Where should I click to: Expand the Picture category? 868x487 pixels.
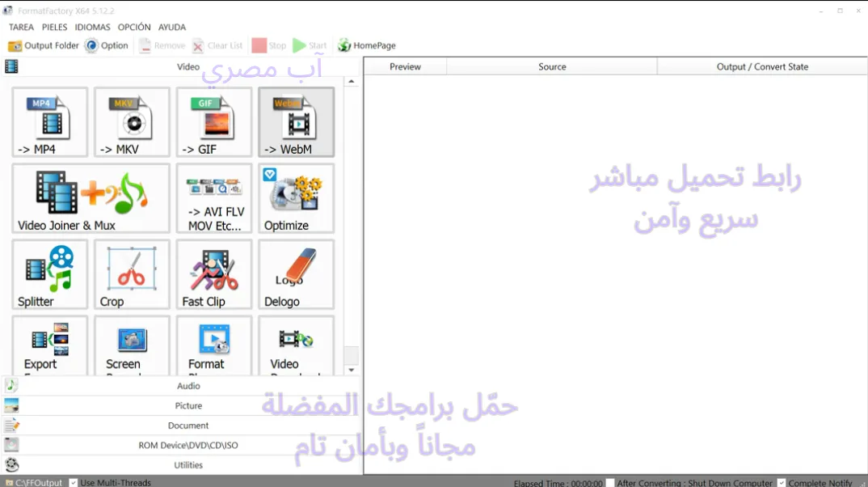point(182,405)
